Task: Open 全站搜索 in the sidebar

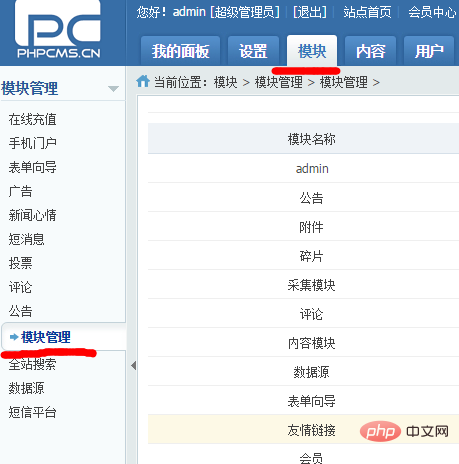Action: point(33,364)
